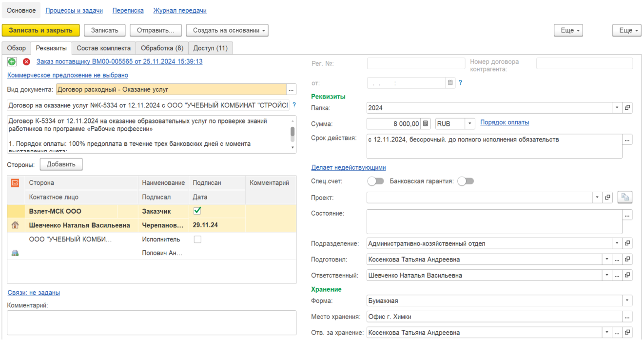Expand the Папка dropdown list
Screen dimensions: 644x340
click(617, 108)
